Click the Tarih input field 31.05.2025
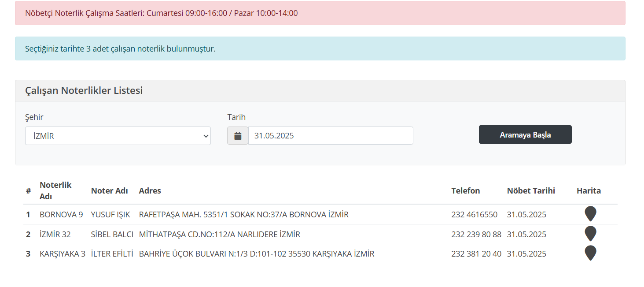Screen dimensions: 644x287 point(331,136)
